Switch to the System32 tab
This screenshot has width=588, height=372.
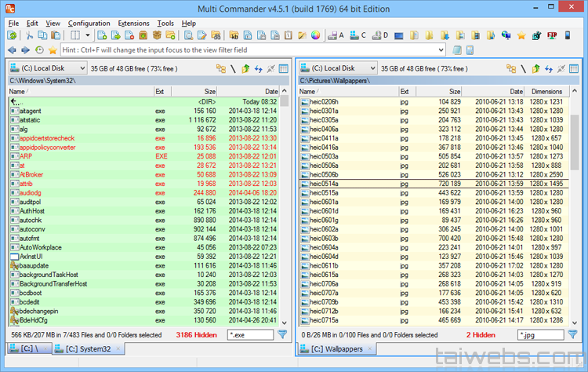point(87,348)
